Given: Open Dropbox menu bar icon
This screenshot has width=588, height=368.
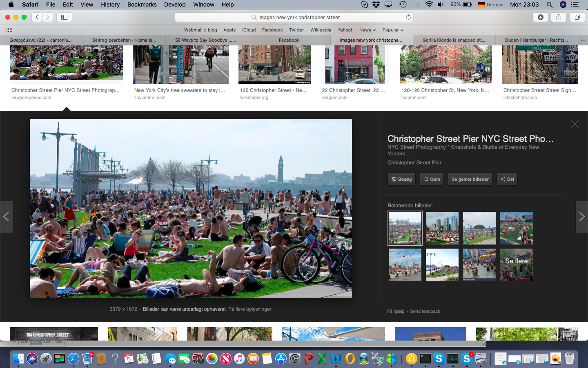Looking at the screenshot, I should (x=376, y=4).
